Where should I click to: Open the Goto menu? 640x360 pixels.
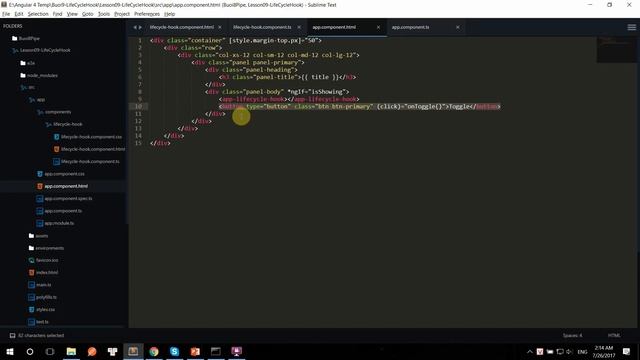pyautogui.click(x=88, y=14)
